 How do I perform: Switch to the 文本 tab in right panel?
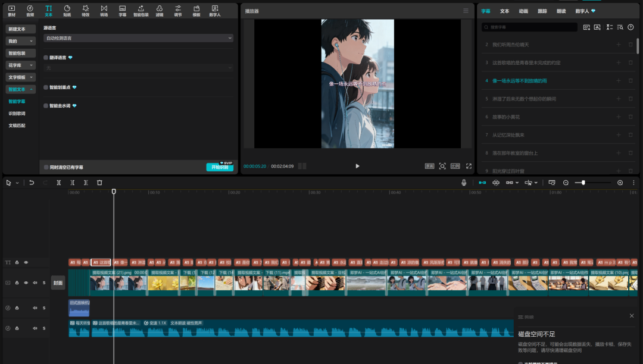coord(504,11)
